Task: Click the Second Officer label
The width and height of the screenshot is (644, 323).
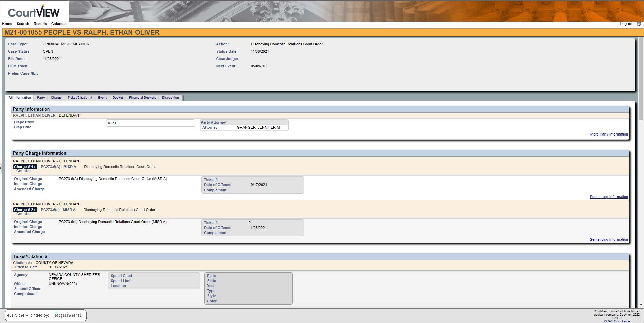Action: pos(27,289)
